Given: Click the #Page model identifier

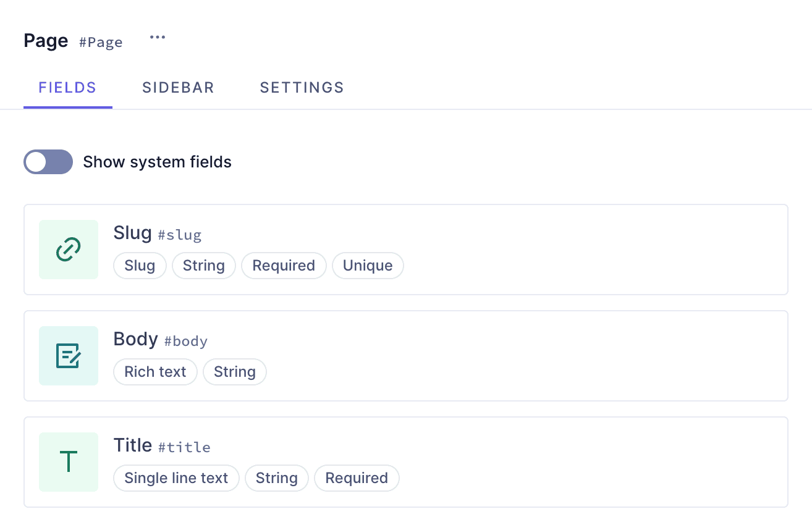Looking at the screenshot, I should click(101, 43).
